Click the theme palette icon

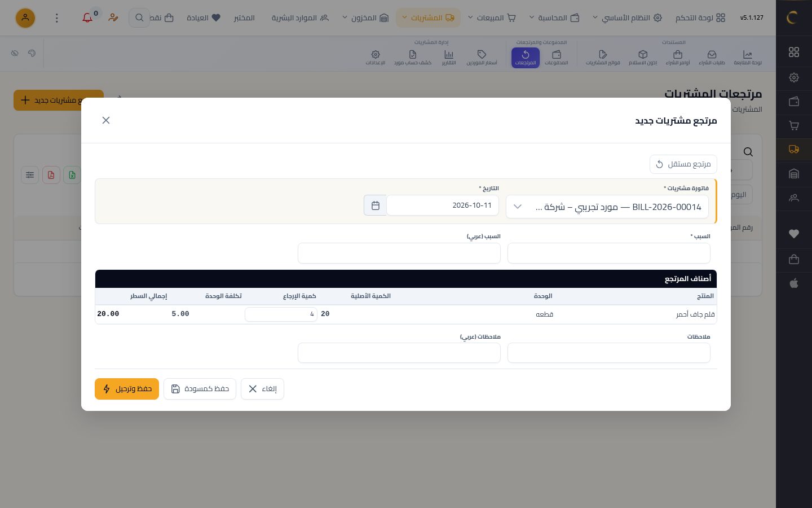pyautogui.click(x=32, y=53)
